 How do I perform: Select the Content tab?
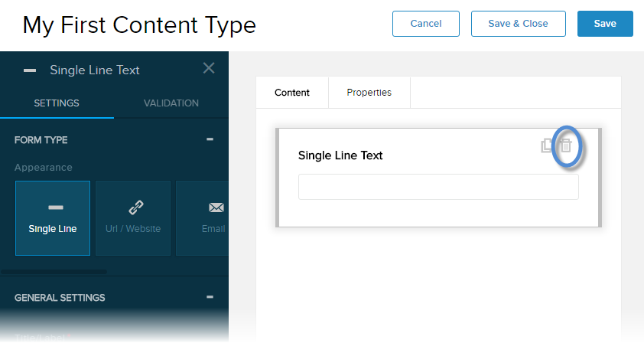[x=291, y=93]
